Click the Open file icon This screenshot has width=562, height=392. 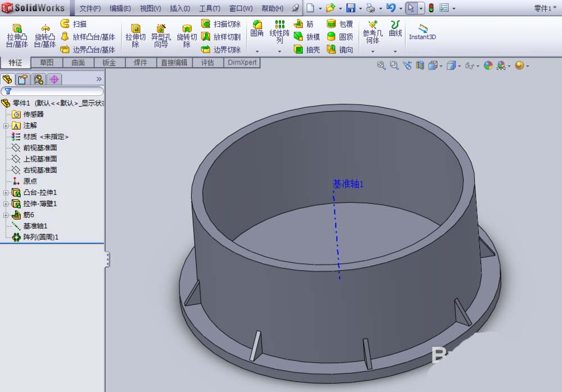pos(330,8)
